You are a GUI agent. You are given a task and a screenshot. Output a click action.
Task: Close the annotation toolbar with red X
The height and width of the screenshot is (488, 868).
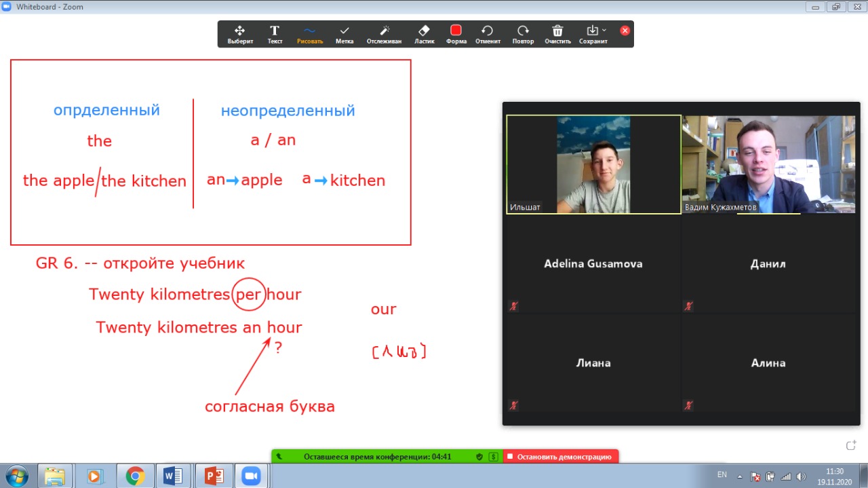click(625, 31)
